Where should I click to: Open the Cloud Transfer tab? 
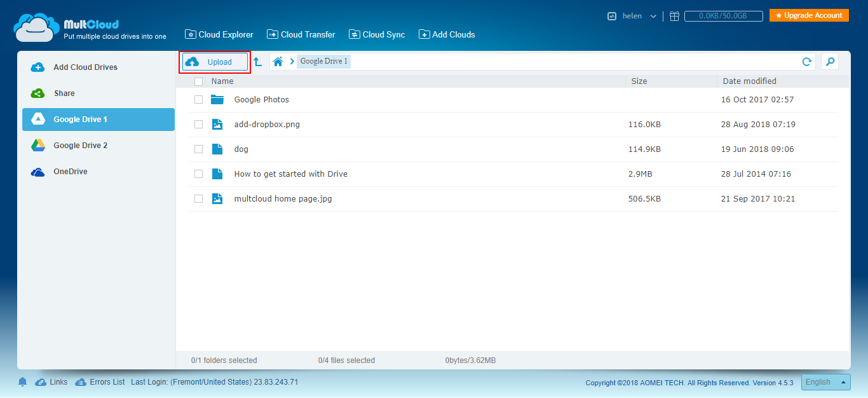pos(301,34)
